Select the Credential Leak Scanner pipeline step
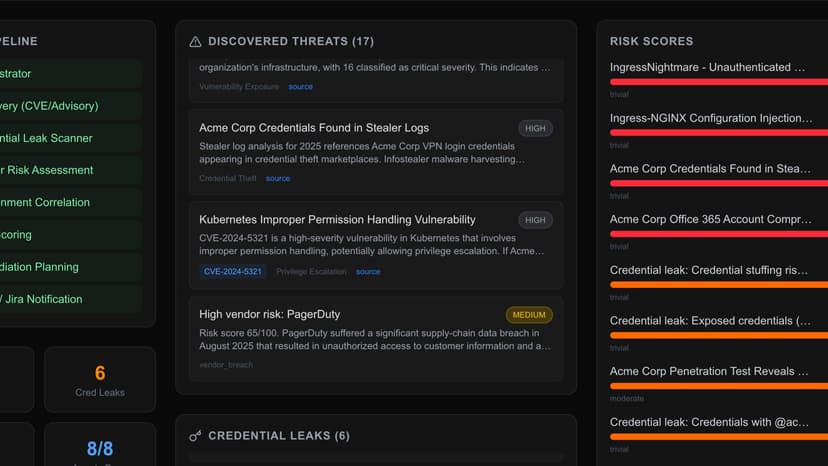The height and width of the screenshot is (466, 828). coord(71,138)
